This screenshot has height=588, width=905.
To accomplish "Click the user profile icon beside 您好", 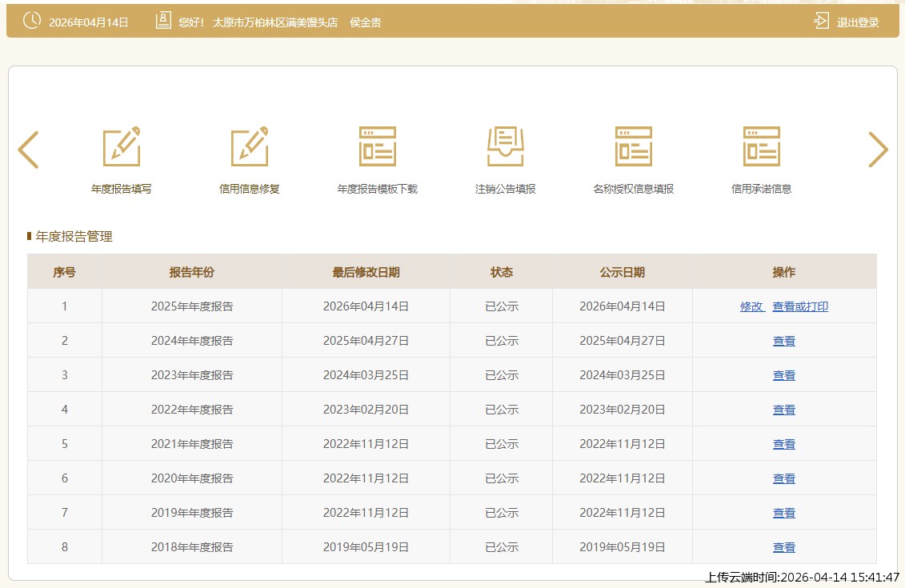I will 163,22.
